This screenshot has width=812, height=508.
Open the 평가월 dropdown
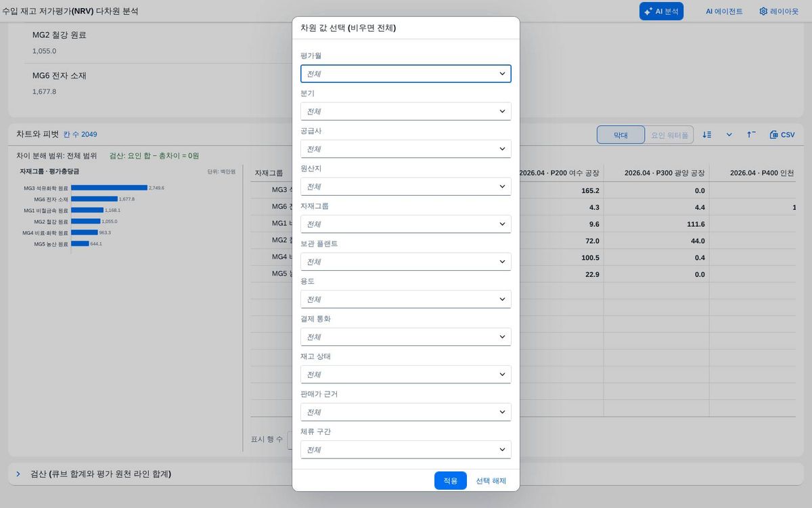coord(406,74)
